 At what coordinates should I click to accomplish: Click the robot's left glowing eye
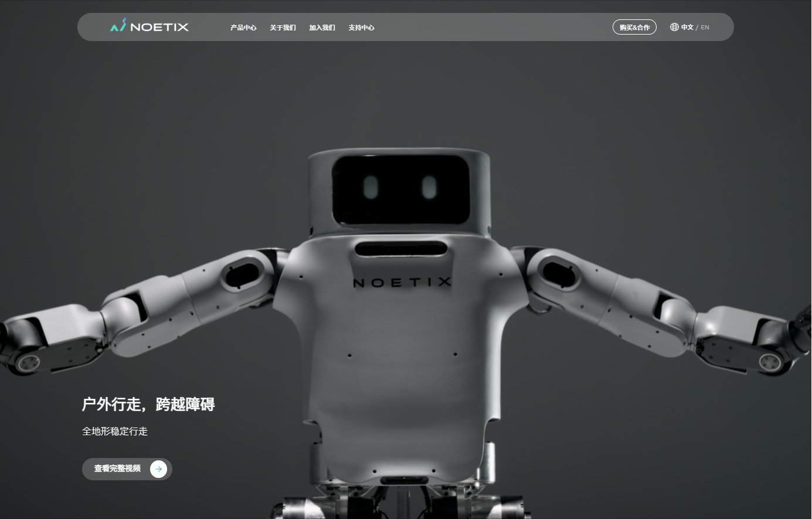click(x=371, y=188)
